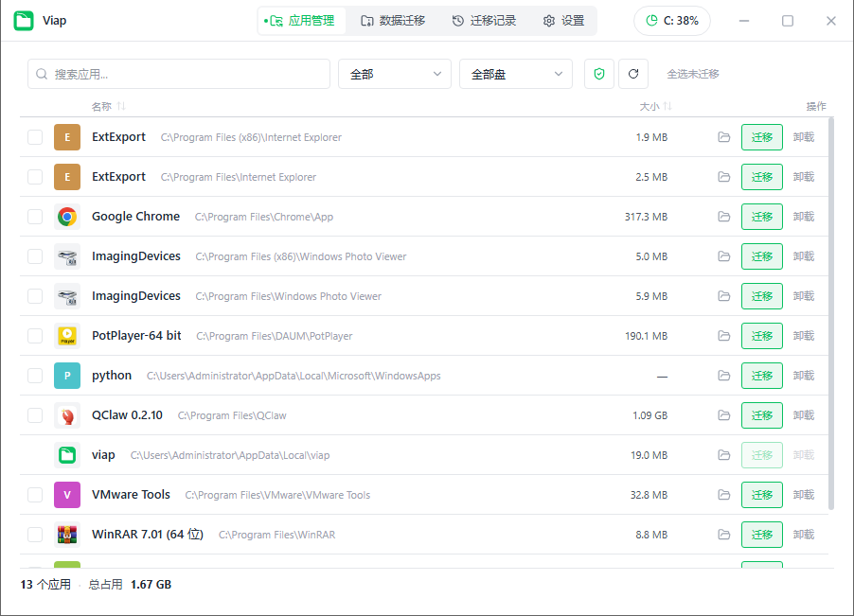Open the 全部 category filter dropdown
The image size is (854, 616).
pyautogui.click(x=395, y=74)
